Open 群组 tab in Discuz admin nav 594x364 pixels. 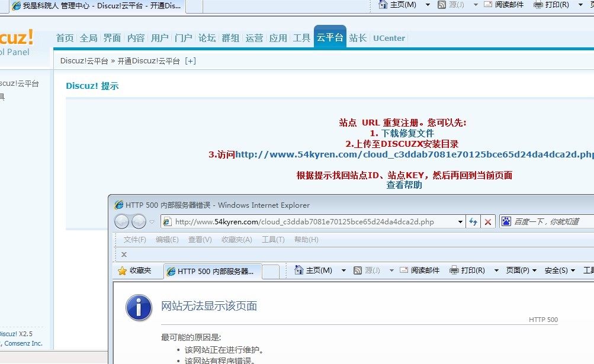point(230,38)
